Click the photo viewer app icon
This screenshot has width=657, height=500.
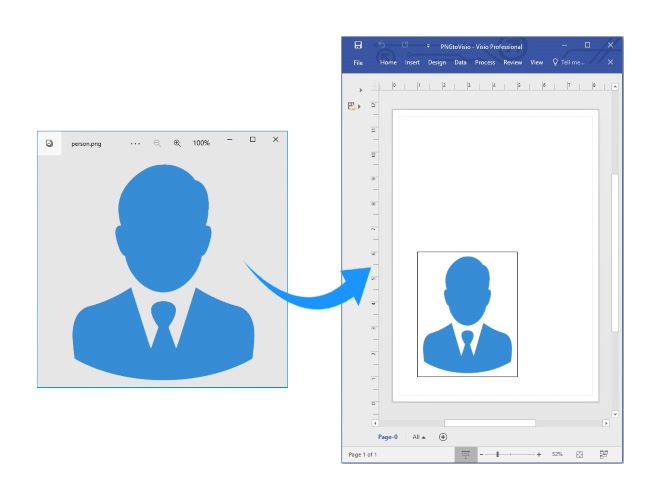[x=49, y=143]
